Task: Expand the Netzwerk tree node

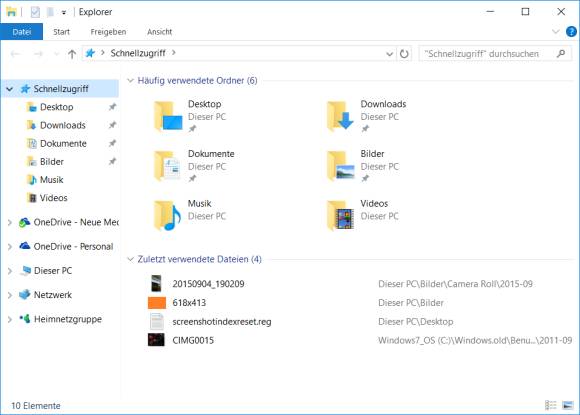Action: pyautogui.click(x=10, y=295)
